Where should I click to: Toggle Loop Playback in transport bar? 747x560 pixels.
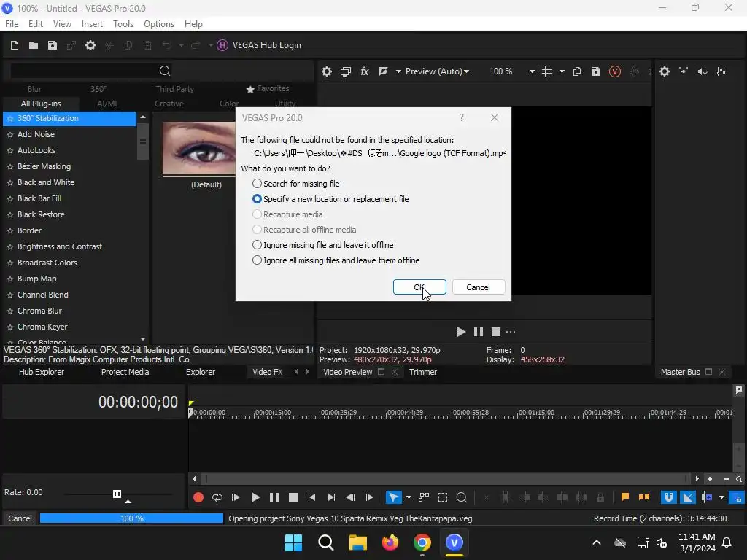(217, 497)
